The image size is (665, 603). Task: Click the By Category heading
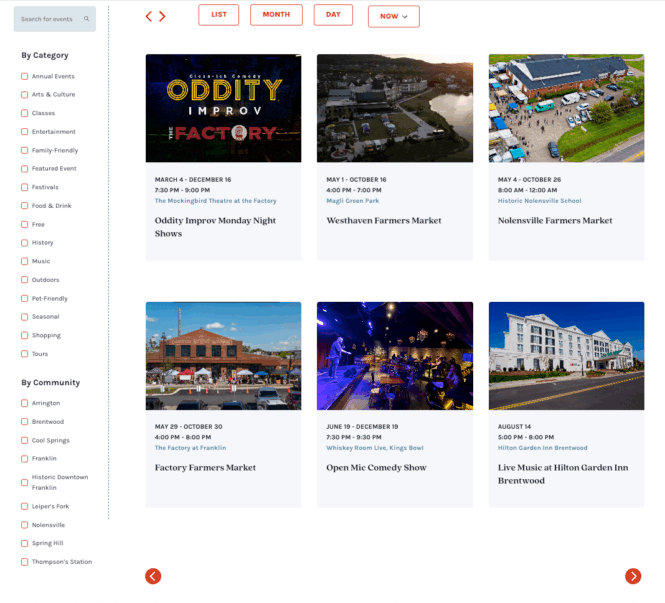point(45,56)
